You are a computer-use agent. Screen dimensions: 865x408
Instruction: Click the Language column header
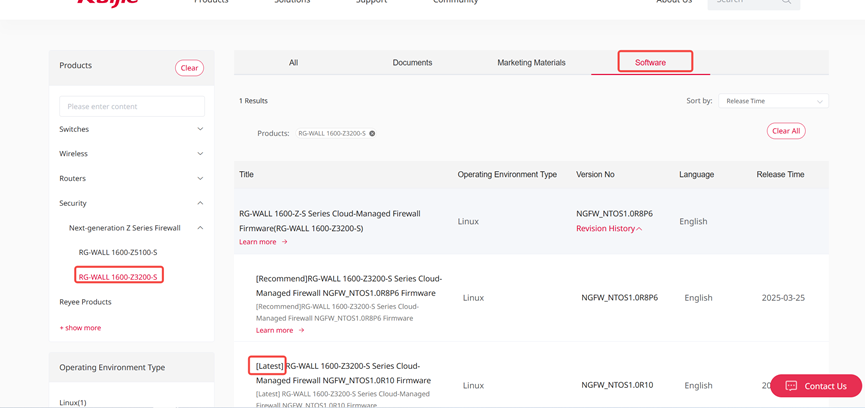click(x=696, y=174)
